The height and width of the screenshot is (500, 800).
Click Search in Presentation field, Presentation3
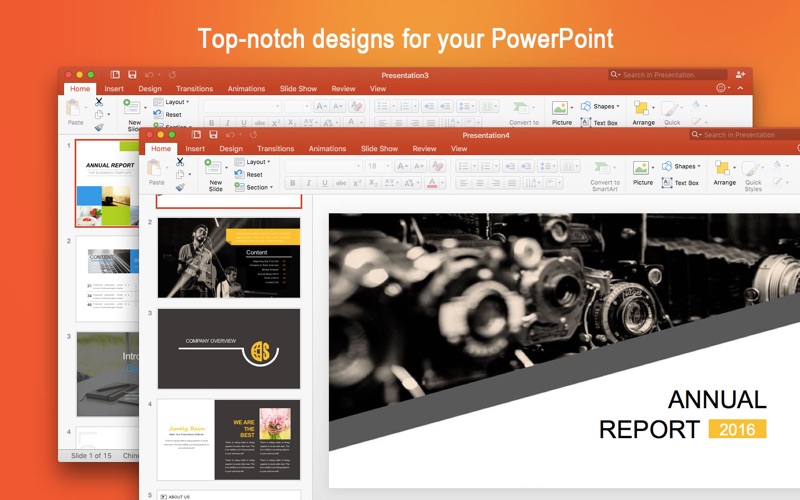tap(668, 74)
